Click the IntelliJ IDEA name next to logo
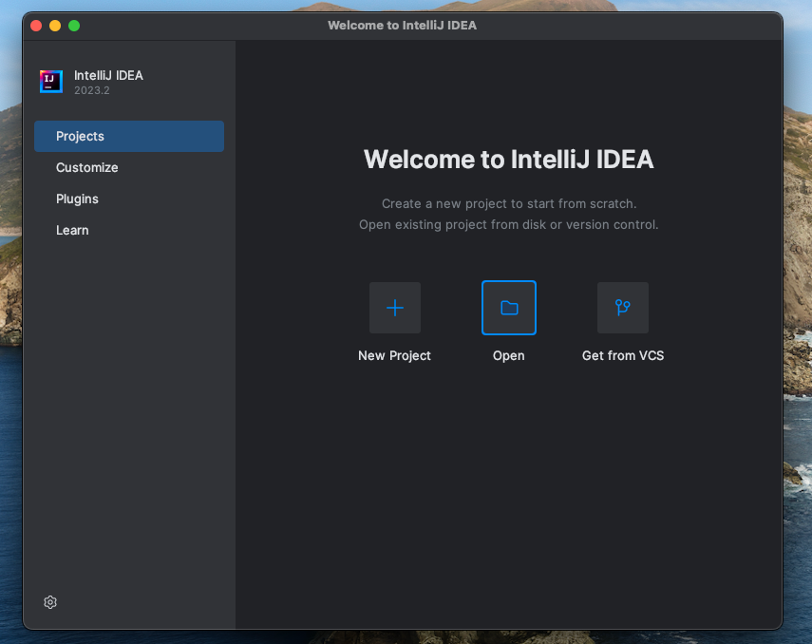This screenshot has height=644, width=812. [107, 75]
